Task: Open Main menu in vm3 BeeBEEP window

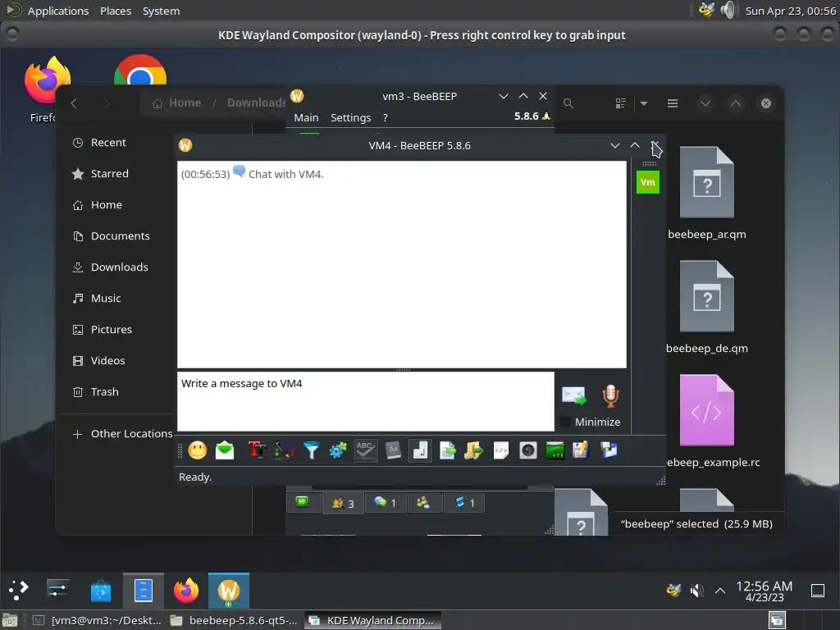Action: pos(306,117)
